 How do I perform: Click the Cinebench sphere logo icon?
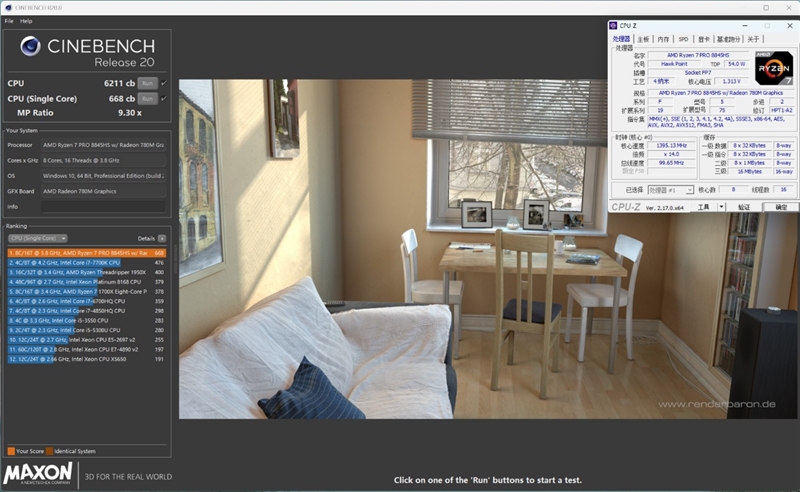point(31,47)
